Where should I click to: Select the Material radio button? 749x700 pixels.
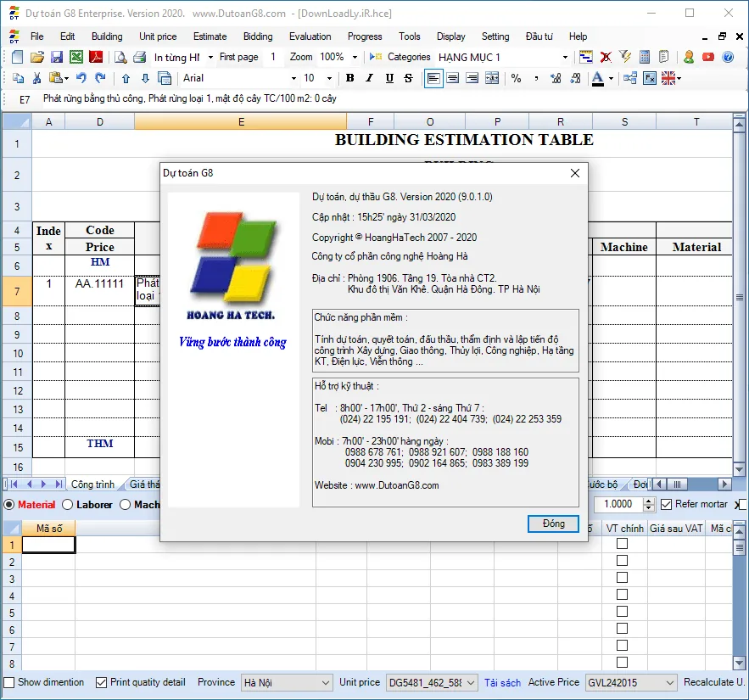pos(8,505)
